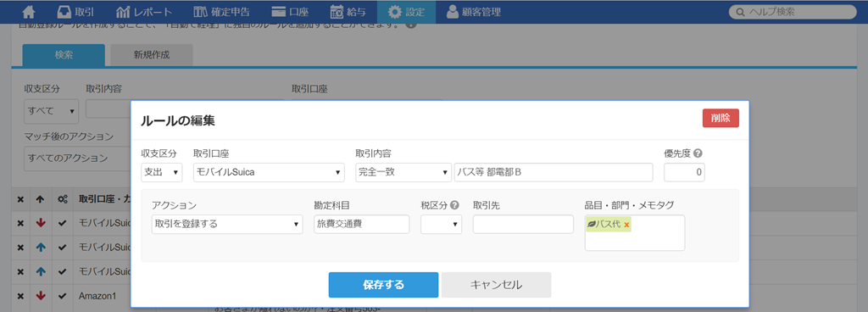868x312 pixels.
Task: Click 取引内容 field containing バス等 都電都B
Action: click(554, 172)
